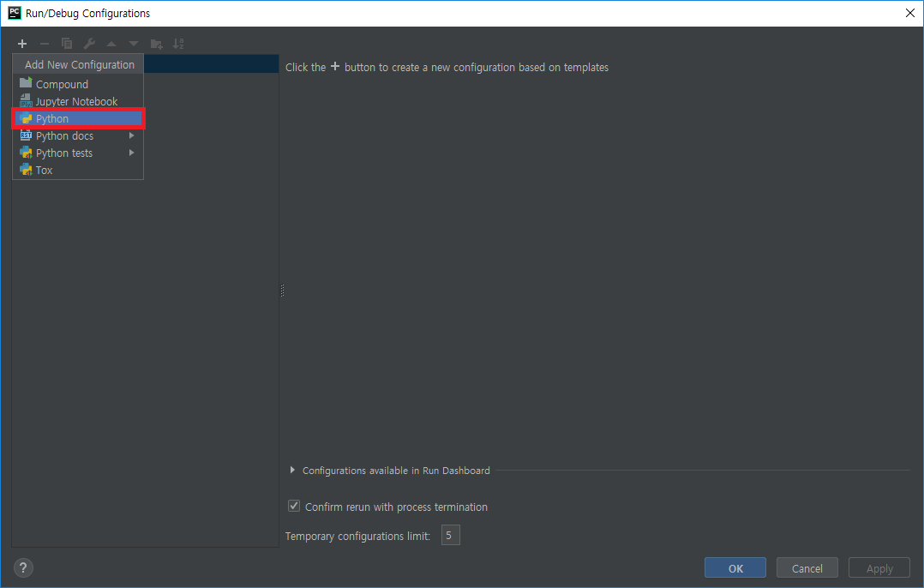The image size is (924, 588).
Task: Choose Python in Add New Configuration
Action: (x=78, y=118)
